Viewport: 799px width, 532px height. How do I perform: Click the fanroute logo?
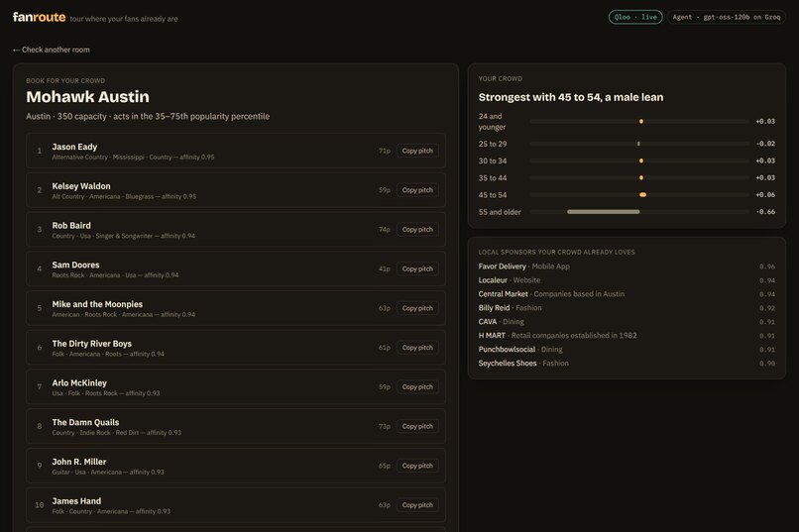(x=39, y=17)
